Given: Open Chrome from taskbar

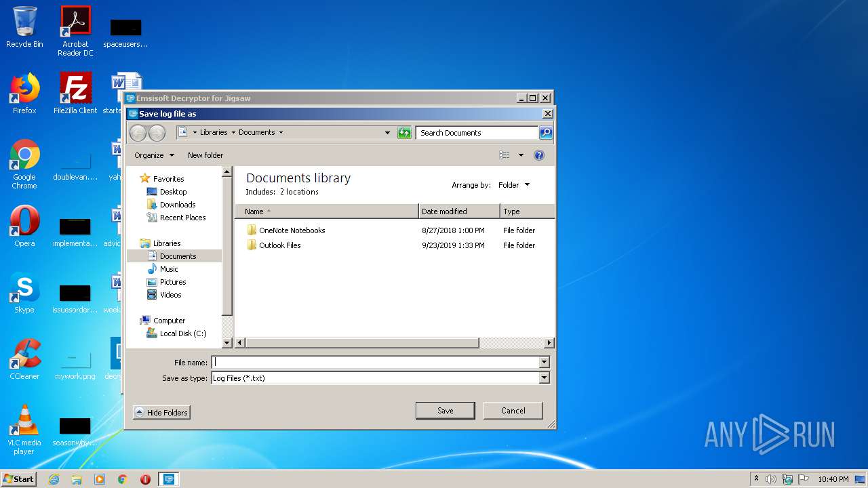Looking at the screenshot, I should tap(123, 479).
